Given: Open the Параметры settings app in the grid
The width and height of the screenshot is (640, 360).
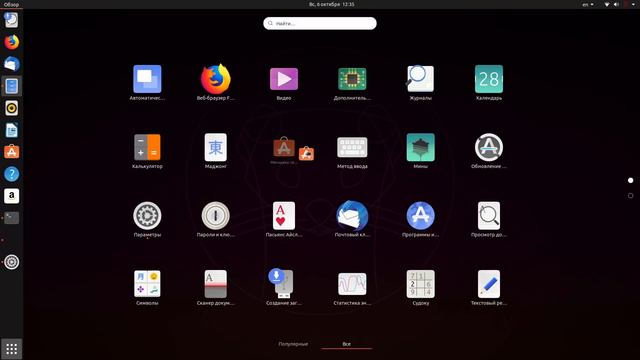Looking at the screenshot, I should click(x=147, y=216).
